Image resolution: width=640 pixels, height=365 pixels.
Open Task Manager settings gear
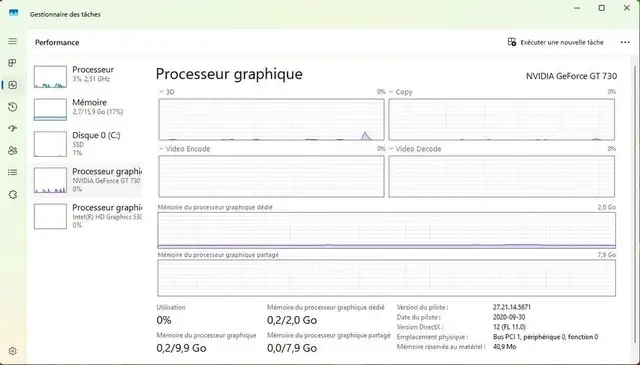(x=13, y=351)
